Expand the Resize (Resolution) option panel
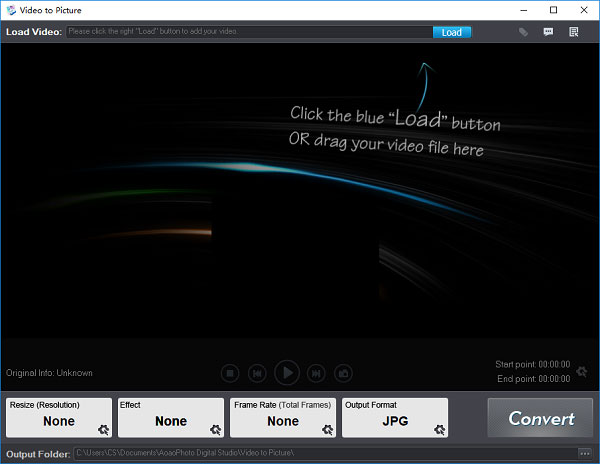Image resolution: width=600 pixels, height=464 pixels. 58,421
